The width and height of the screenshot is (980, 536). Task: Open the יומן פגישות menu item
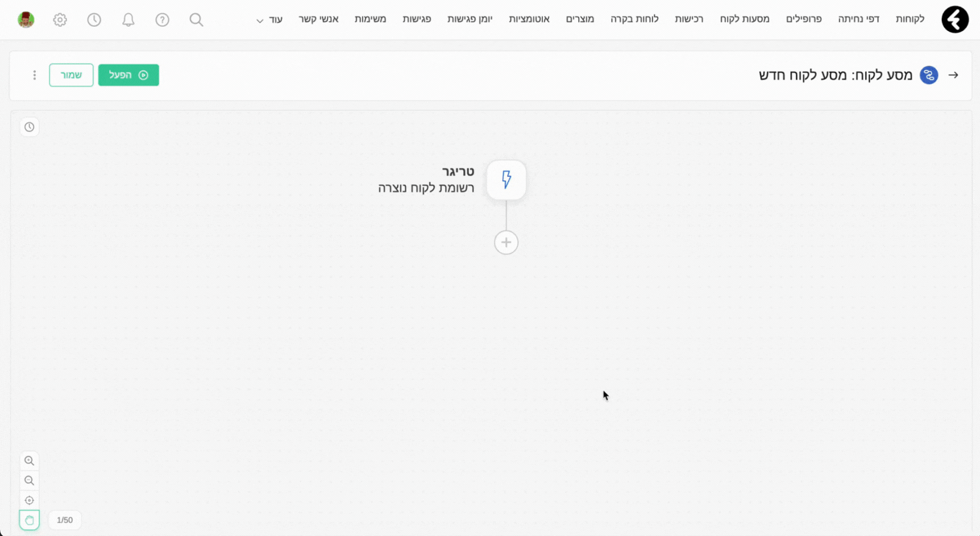(x=470, y=19)
